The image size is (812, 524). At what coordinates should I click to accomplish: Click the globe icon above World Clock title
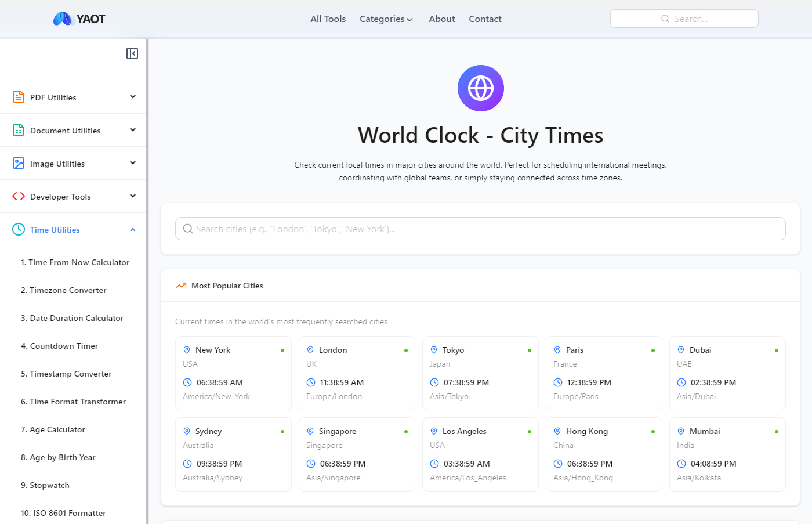(x=480, y=88)
